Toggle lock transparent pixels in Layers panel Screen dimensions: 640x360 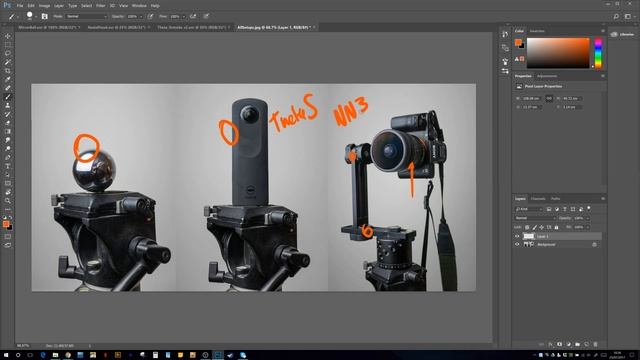point(527,227)
